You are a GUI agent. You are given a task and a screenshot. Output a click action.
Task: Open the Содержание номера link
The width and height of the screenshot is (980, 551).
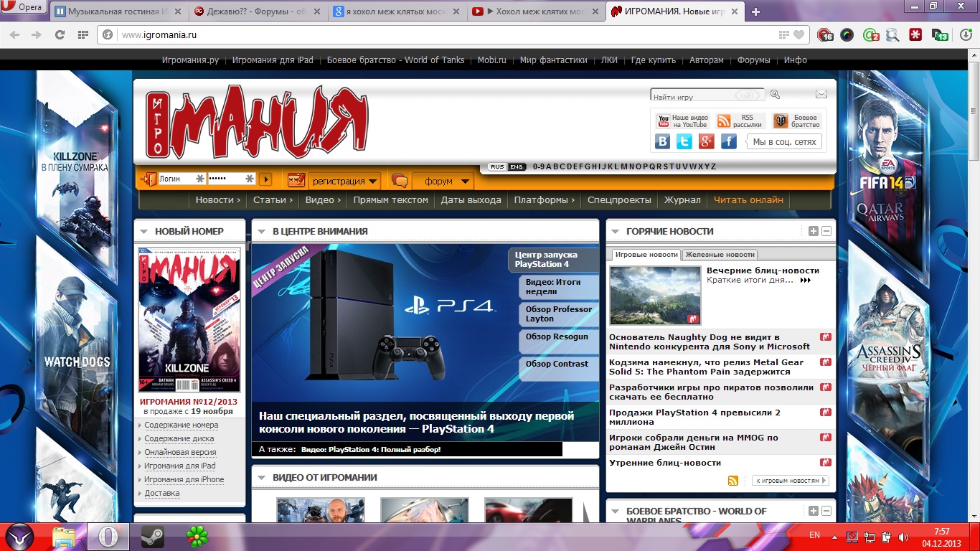pyautogui.click(x=182, y=425)
